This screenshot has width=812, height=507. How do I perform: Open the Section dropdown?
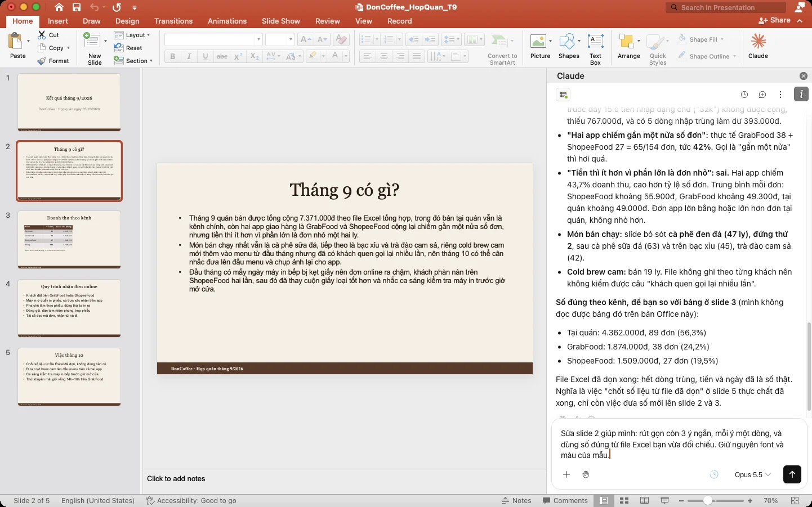click(133, 61)
